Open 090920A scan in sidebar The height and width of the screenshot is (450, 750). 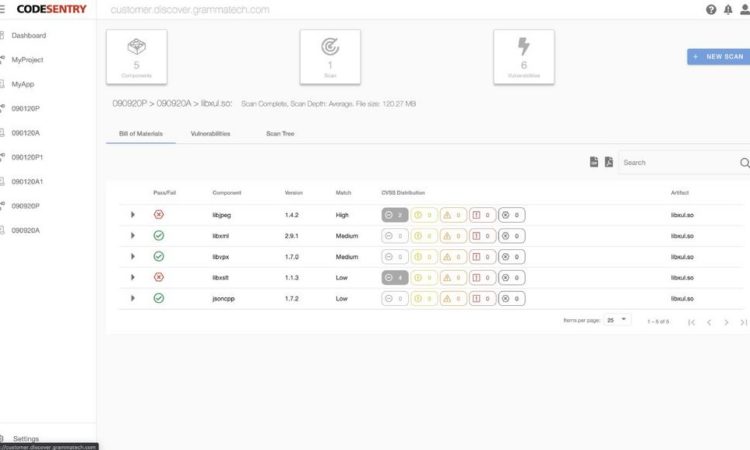pos(25,230)
